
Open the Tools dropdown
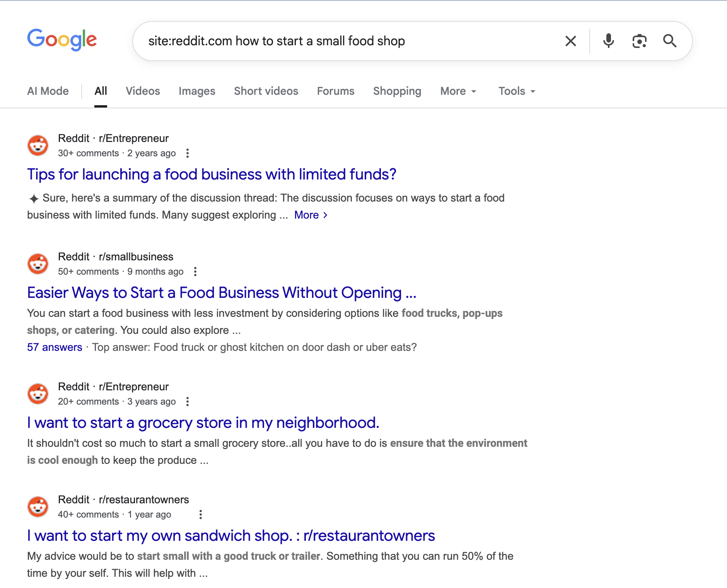pyautogui.click(x=516, y=91)
